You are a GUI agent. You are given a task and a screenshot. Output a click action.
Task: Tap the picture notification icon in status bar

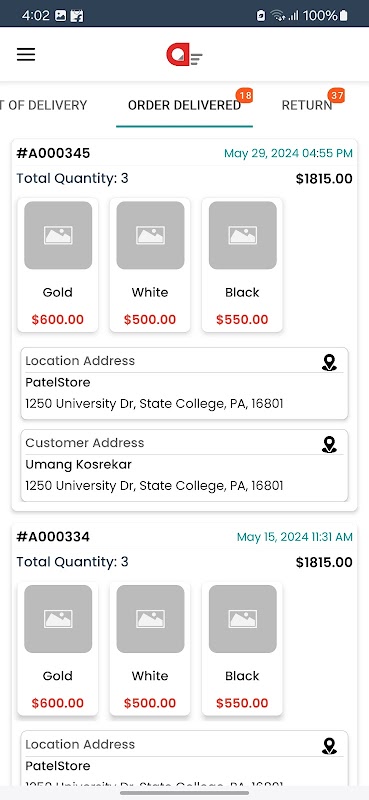click(x=61, y=16)
